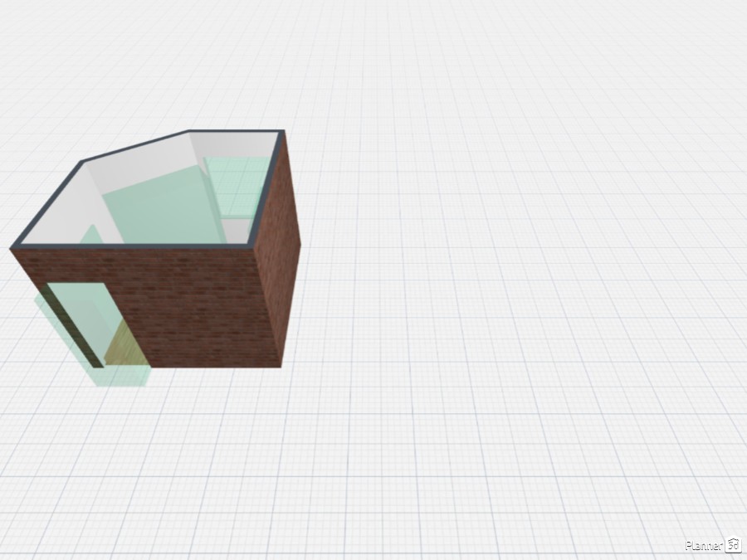The height and width of the screenshot is (560, 747).
Task: Click the house icon in the Planner 5D badge
Action: pyautogui.click(x=731, y=545)
